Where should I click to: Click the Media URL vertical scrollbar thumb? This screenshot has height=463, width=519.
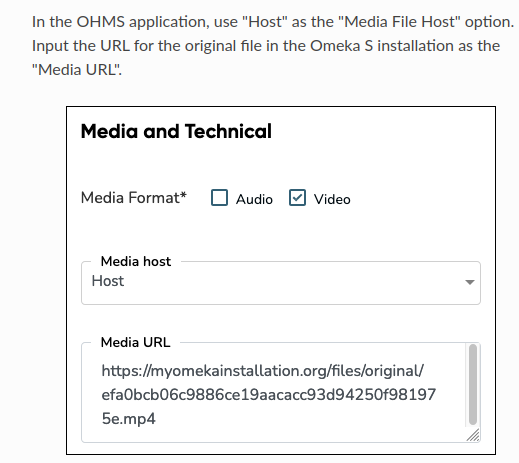click(473, 384)
